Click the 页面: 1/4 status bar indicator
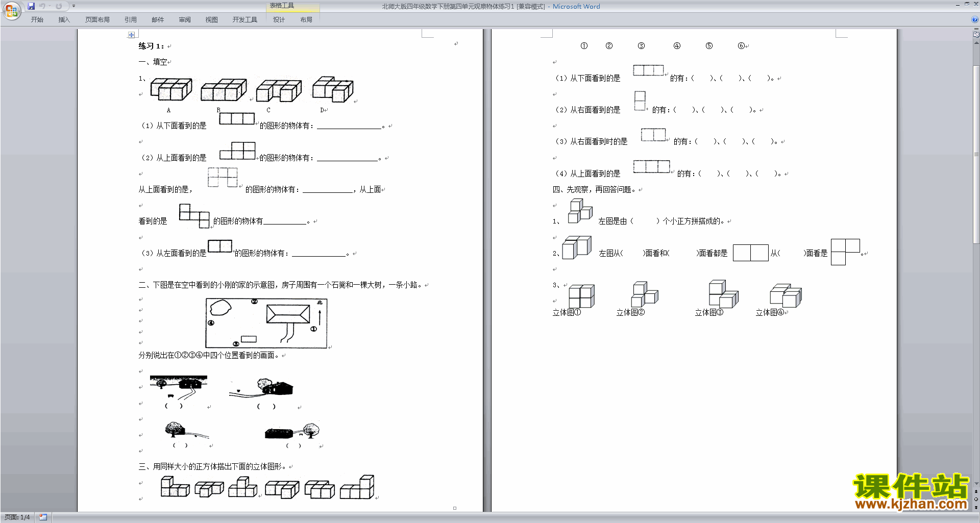The width and height of the screenshot is (980, 523). 17,517
